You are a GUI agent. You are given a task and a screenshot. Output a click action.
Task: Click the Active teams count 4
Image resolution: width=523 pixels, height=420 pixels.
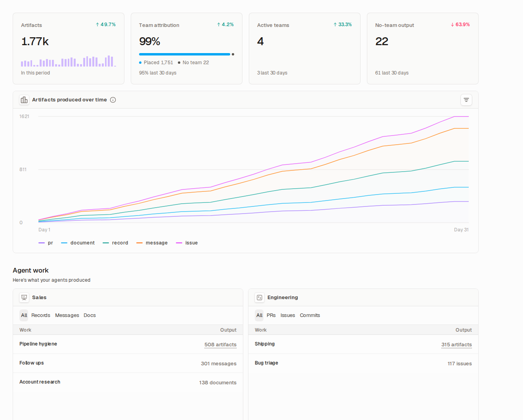pos(260,41)
